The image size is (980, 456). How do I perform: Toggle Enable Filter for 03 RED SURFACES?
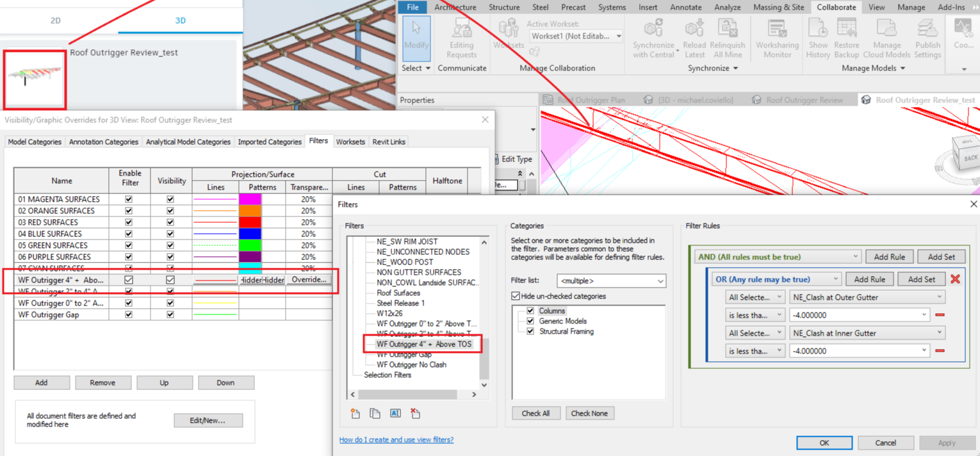point(129,222)
